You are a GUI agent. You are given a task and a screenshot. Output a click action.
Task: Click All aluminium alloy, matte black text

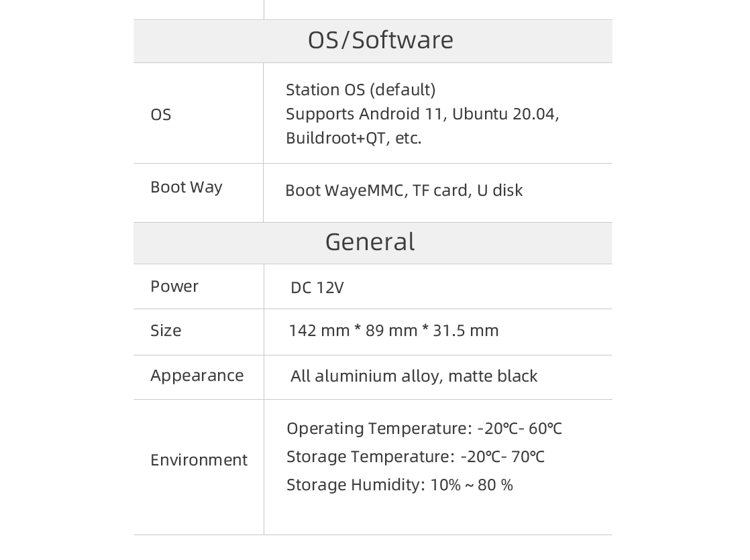tap(414, 376)
